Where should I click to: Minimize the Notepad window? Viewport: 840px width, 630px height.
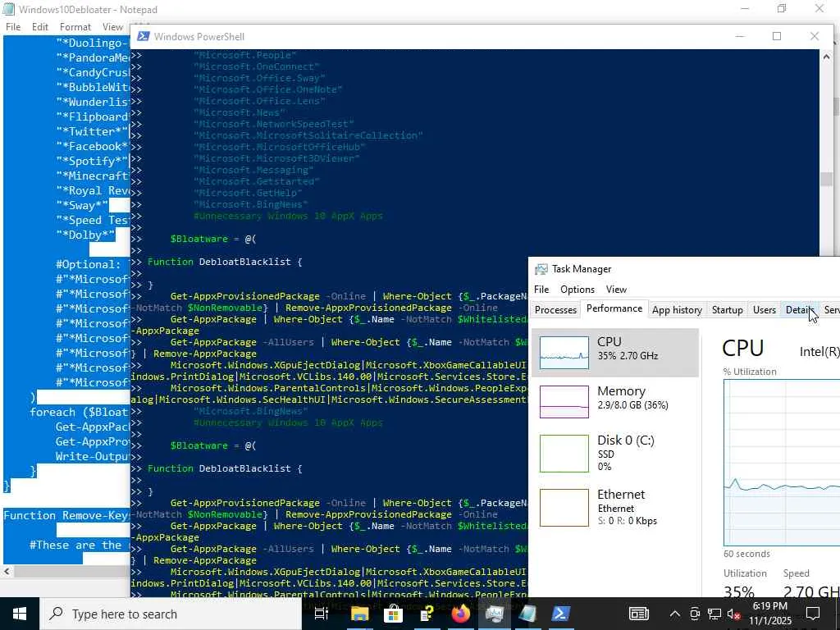pos(745,8)
